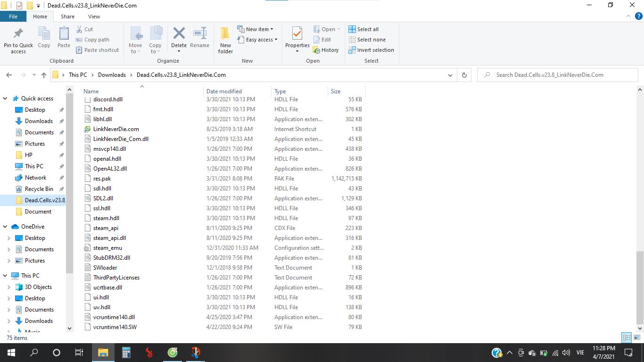Image resolution: width=644 pixels, height=362 pixels.
Task: Create a New folder from ribbon
Action: tap(225, 40)
